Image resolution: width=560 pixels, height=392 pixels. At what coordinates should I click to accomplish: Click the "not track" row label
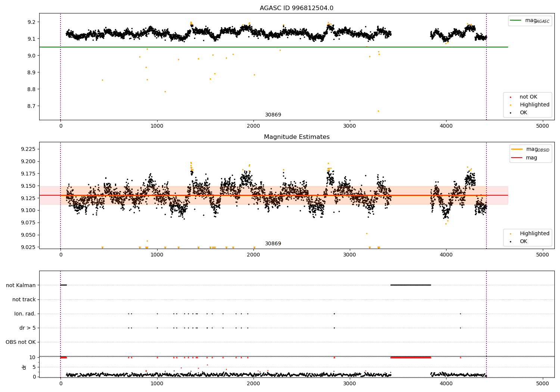tap(24, 299)
